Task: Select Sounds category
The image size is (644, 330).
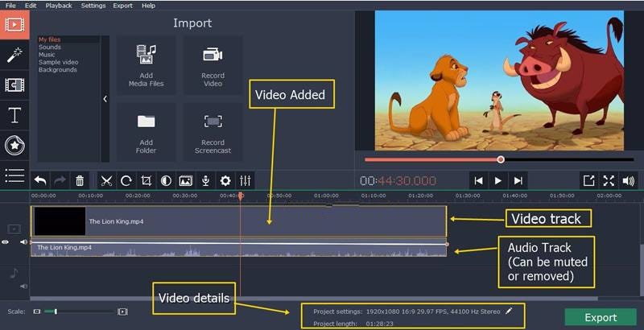Action: pos(50,47)
